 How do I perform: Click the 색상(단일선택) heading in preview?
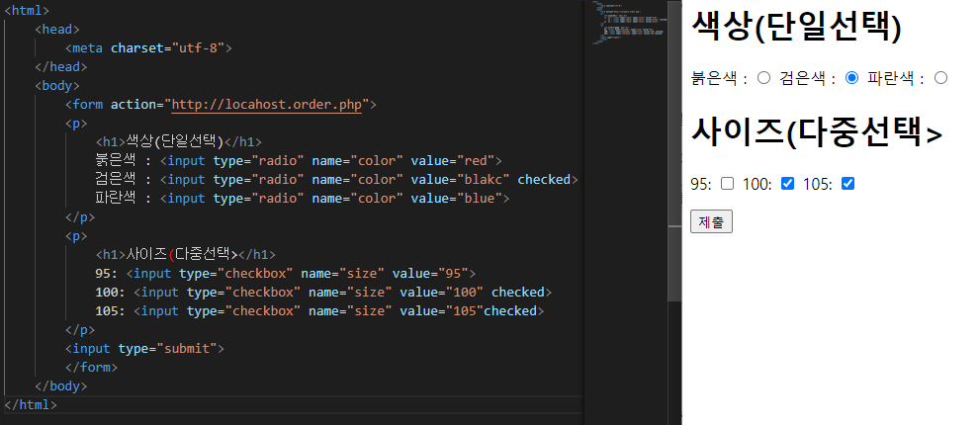click(796, 27)
